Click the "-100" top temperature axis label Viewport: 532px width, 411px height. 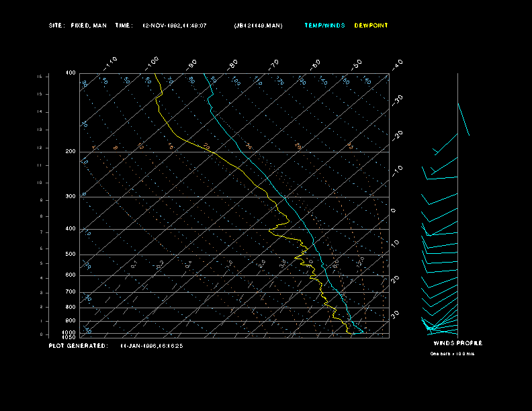[x=151, y=64]
